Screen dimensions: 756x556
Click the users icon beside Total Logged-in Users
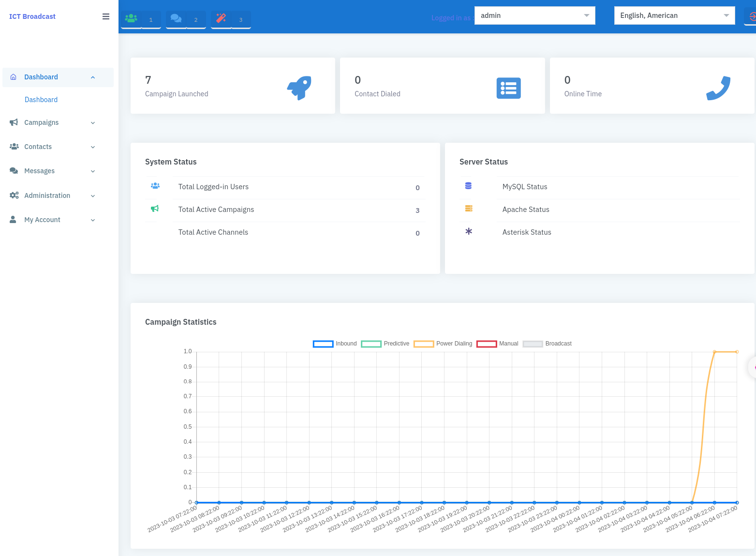pyautogui.click(x=155, y=186)
